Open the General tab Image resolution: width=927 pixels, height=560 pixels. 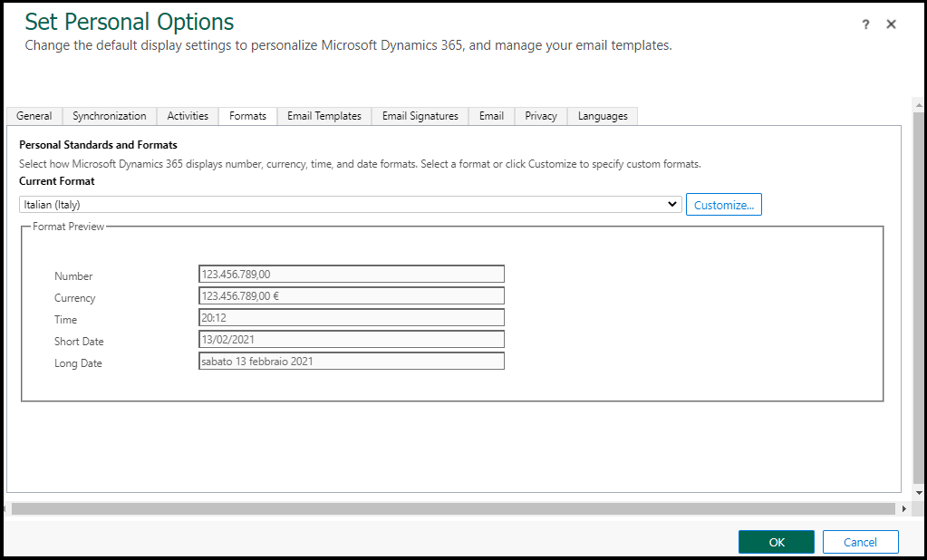(x=34, y=116)
